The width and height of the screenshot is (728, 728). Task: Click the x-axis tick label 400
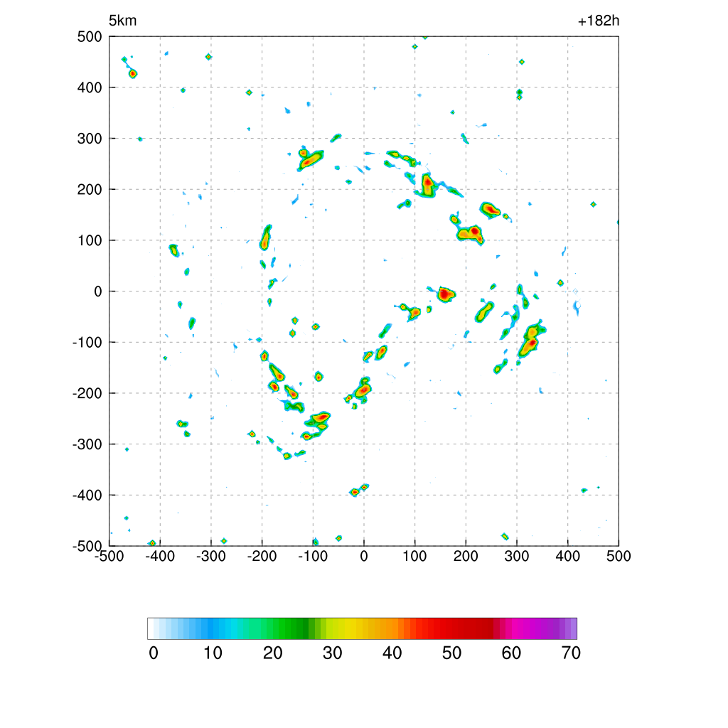[568, 556]
